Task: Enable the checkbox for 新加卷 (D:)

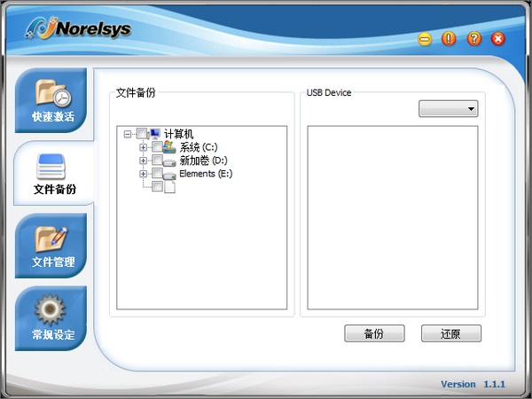Action: 157,160
